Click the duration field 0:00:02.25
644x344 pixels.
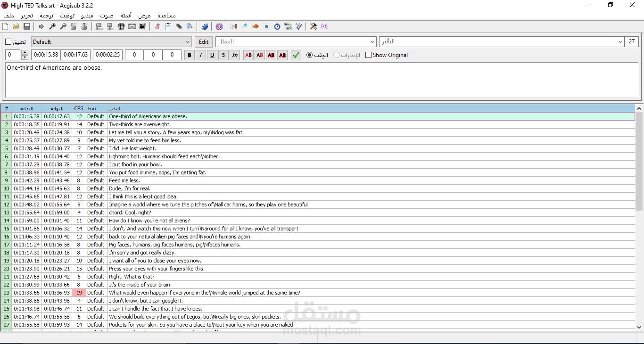[x=107, y=55]
